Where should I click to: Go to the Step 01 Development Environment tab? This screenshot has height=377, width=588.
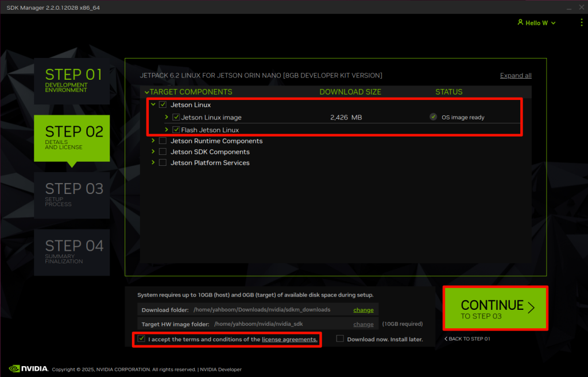pyautogui.click(x=72, y=80)
